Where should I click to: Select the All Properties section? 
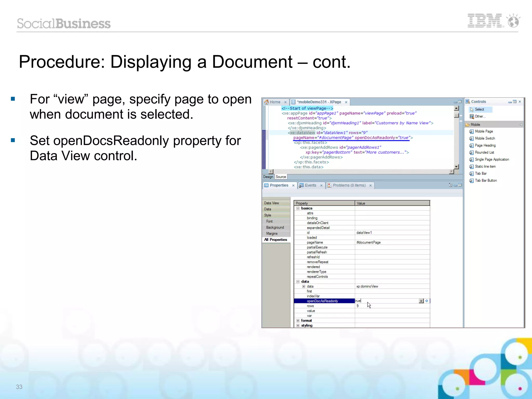tap(276, 240)
